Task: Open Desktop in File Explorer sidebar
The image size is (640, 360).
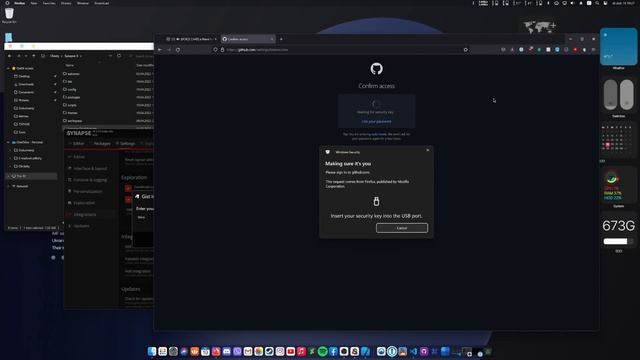Action: (x=24, y=76)
